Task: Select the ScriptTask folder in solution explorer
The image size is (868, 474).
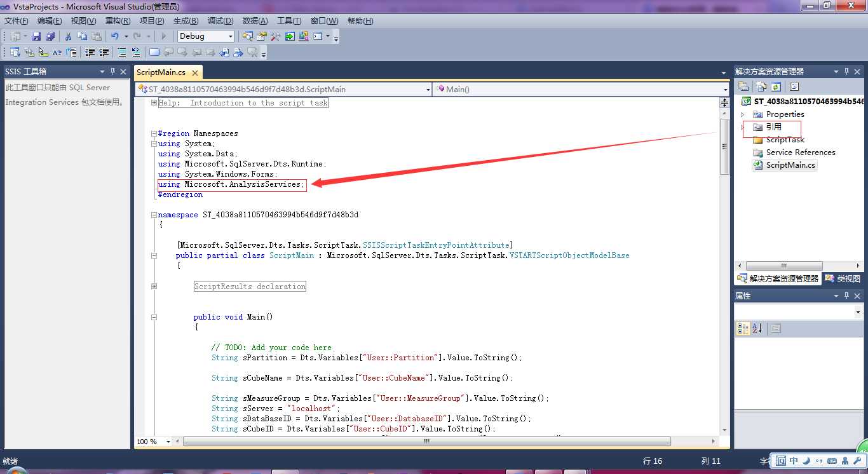Action: pos(785,140)
